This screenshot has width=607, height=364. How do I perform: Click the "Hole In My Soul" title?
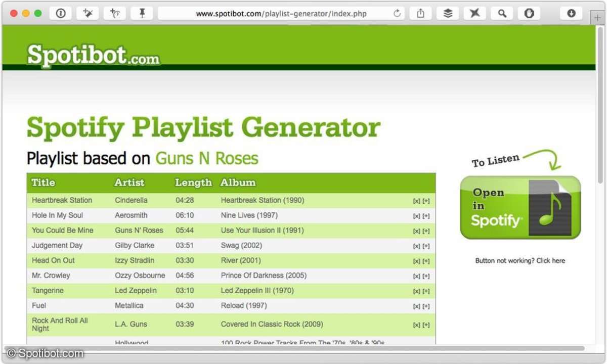[x=57, y=215]
